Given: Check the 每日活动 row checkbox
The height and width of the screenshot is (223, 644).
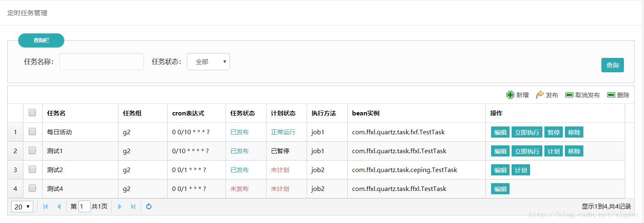Looking at the screenshot, I should click(x=32, y=131).
